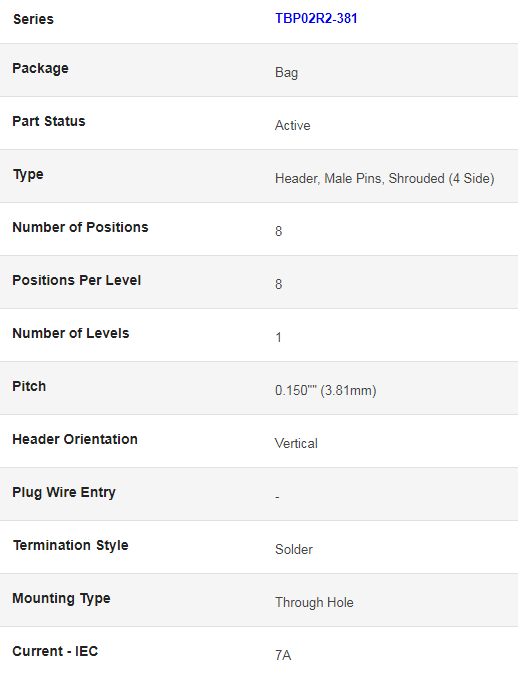Select the Vertical orientation value

(296, 443)
